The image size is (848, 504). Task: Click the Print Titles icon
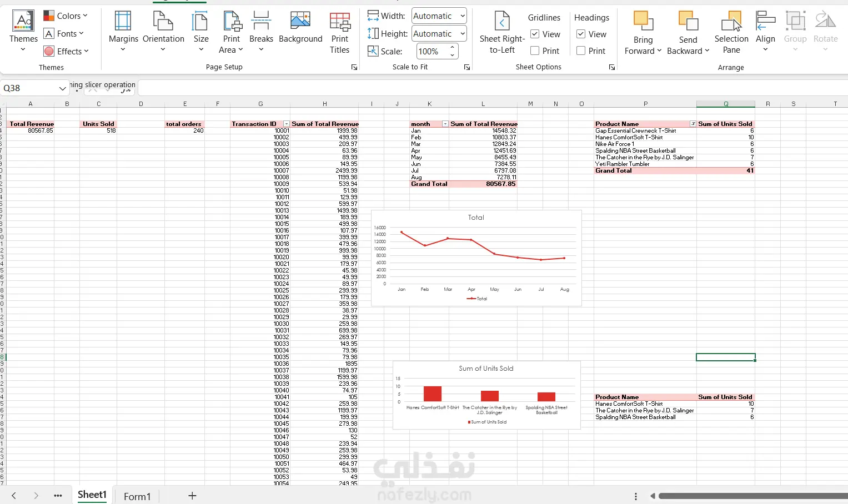click(x=340, y=22)
